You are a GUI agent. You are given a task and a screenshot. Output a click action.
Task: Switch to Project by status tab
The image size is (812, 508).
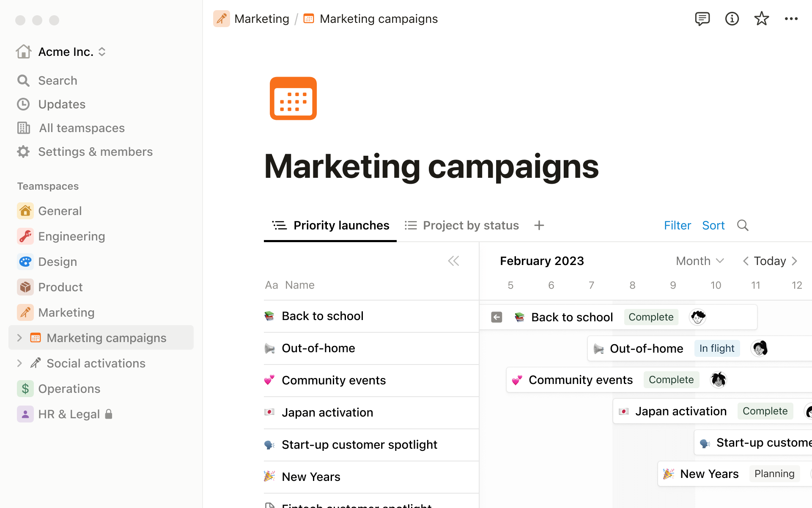coord(471,225)
